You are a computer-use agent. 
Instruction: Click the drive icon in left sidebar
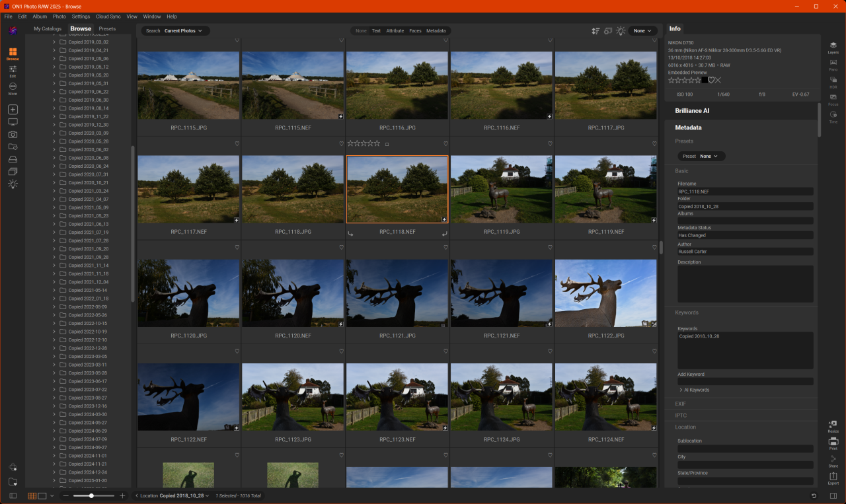click(13, 159)
